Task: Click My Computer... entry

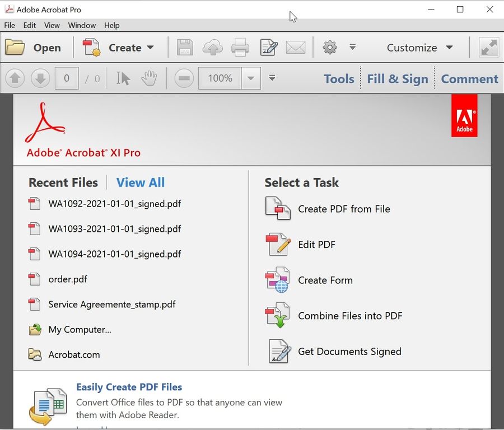Action: pyautogui.click(x=80, y=329)
